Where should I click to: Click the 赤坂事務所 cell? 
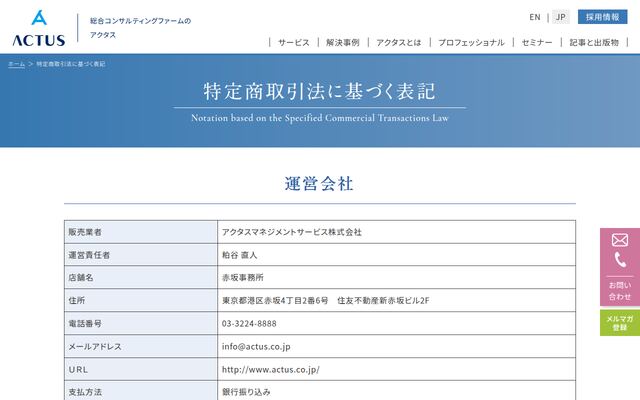[396, 278]
